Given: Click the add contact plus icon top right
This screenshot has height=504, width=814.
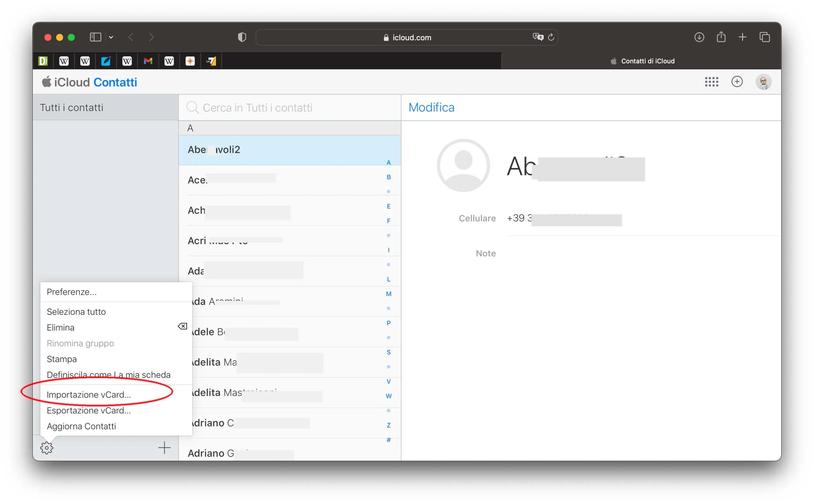Looking at the screenshot, I should pos(737,82).
